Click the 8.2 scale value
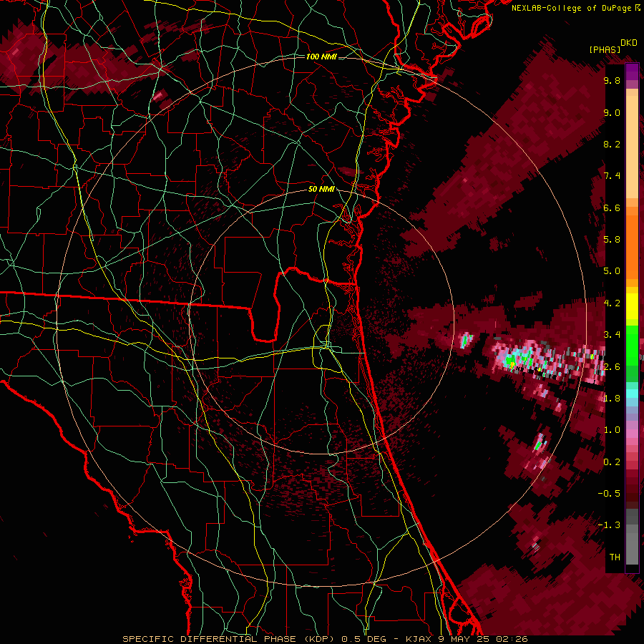The height and width of the screenshot is (644, 644). coord(612,144)
